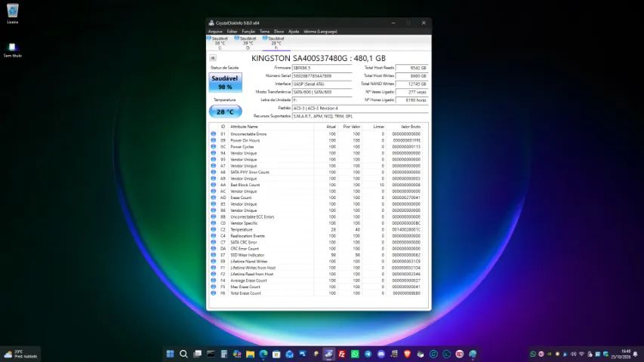Launch Microsoft Edge from the taskbar
The height and width of the screenshot is (362, 644).
pyautogui.click(x=263, y=354)
